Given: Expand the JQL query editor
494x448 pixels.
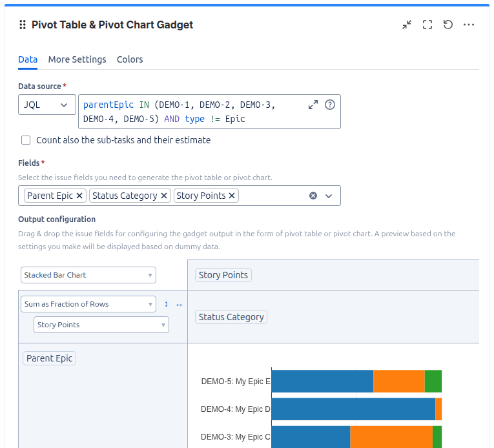Looking at the screenshot, I should point(313,105).
